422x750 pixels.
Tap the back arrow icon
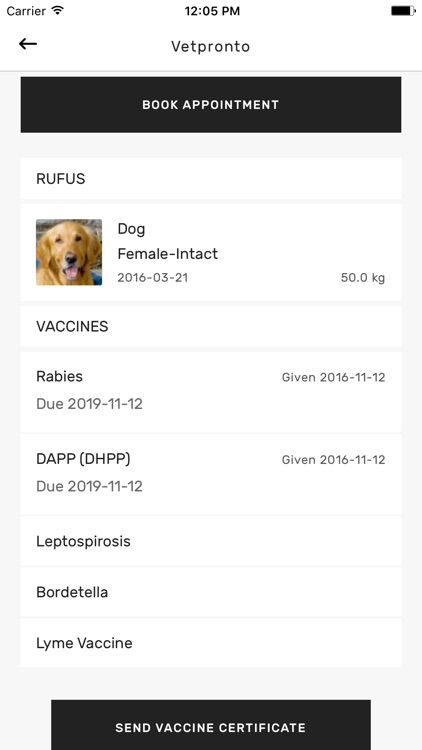[x=28, y=44]
